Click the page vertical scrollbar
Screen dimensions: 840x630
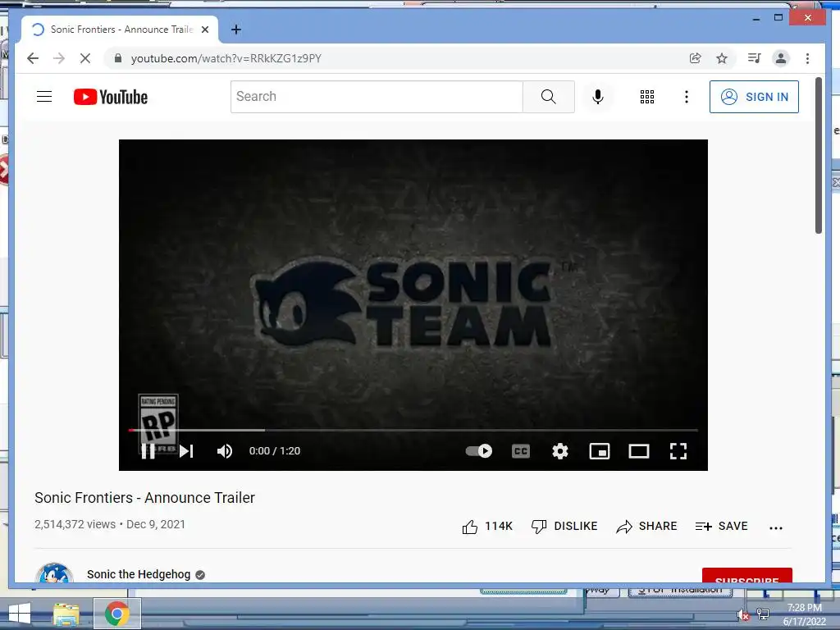pos(818,155)
